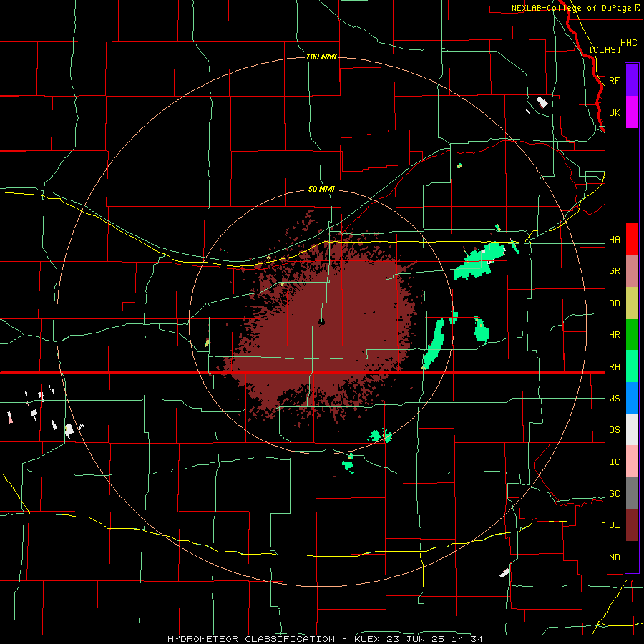Screen dimensions: 644x644
Task: Click the black radar site dot in the brown echo
Action: click(322, 322)
